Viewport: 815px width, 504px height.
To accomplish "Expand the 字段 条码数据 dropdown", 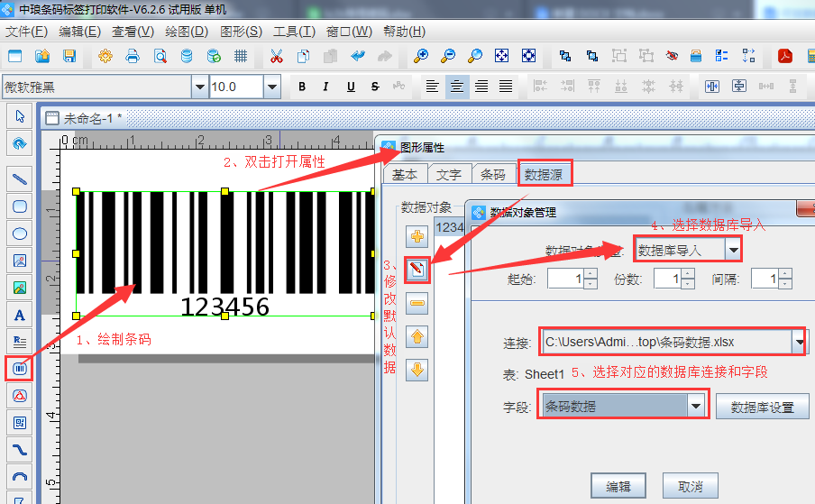I will [695, 407].
